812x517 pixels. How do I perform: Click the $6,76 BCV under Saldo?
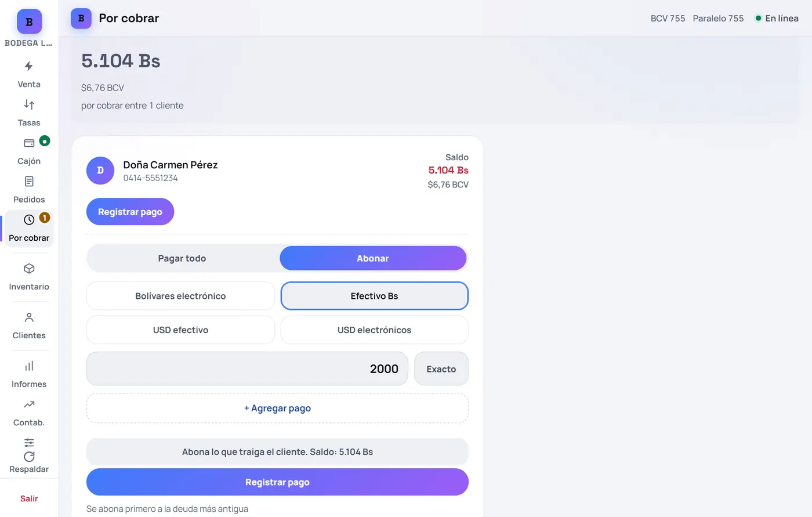[x=448, y=185]
